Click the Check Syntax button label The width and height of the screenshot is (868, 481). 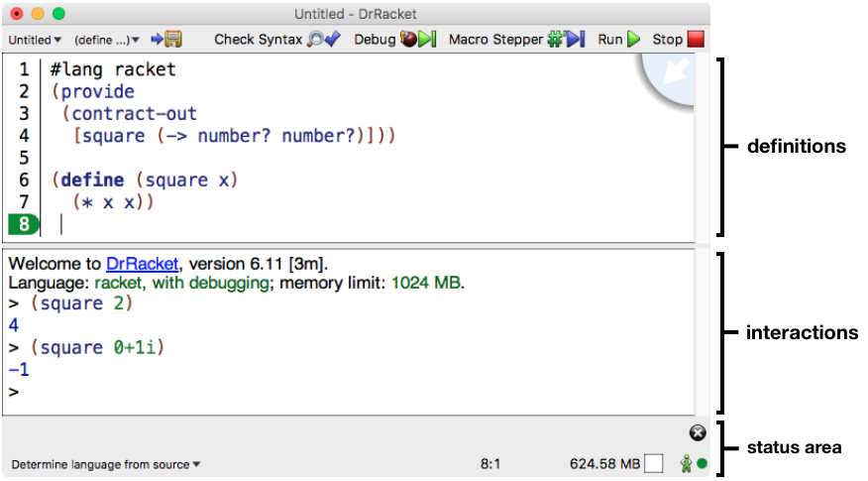[x=258, y=40]
